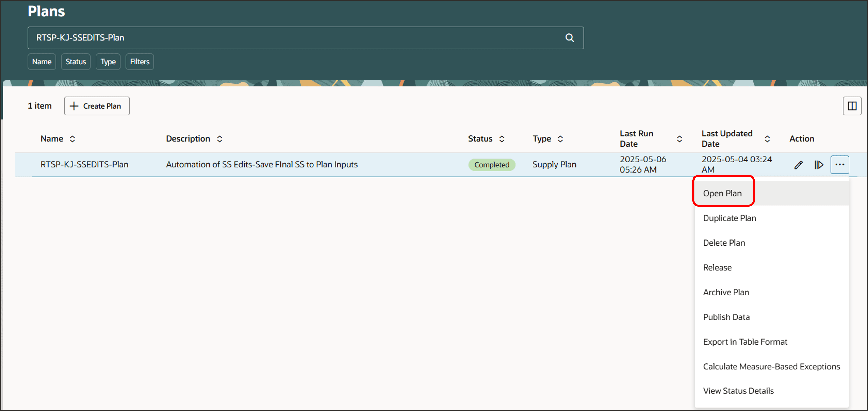Click the Create Plan button
The height and width of the screenshot is (411, 868).
[x=97, y=106]
